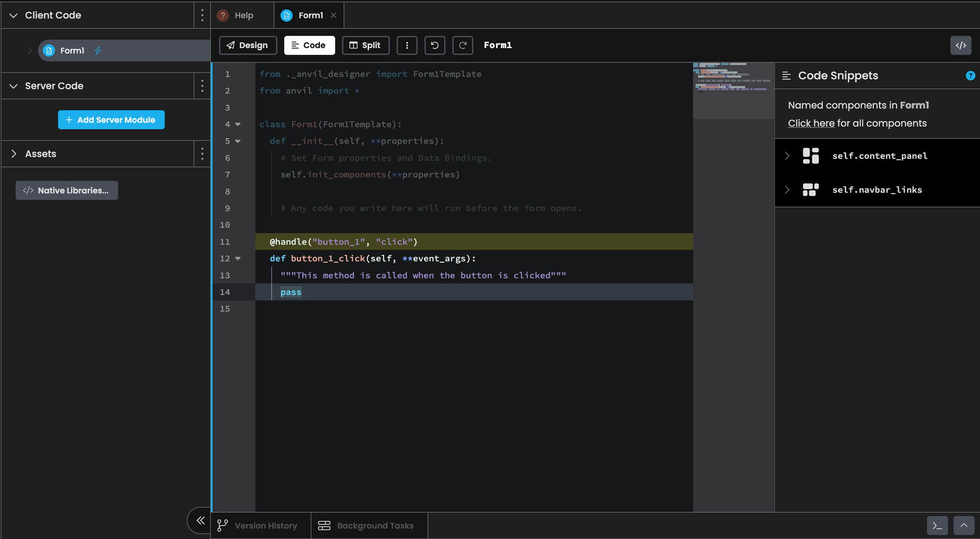Open the editor toolbar three-dot options menu
This screenshot has width=980, height=539.
coord(407,45)
